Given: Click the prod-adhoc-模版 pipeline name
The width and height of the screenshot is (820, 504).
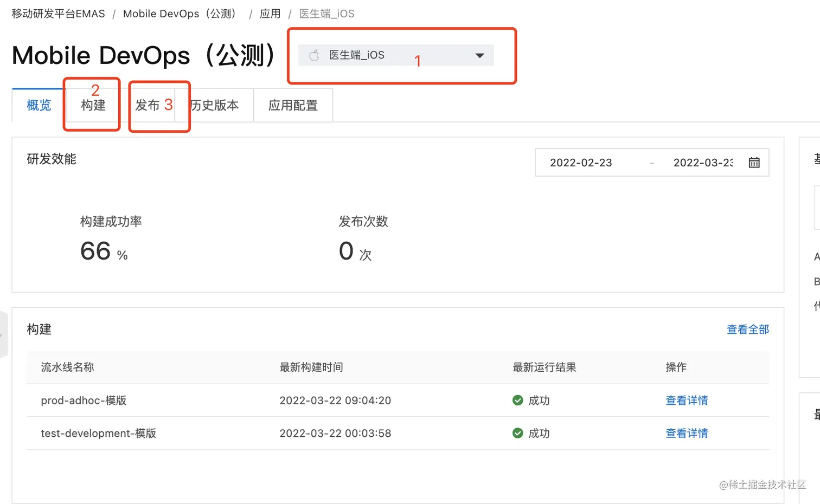Looking at the screenshot, I should 84,400.
